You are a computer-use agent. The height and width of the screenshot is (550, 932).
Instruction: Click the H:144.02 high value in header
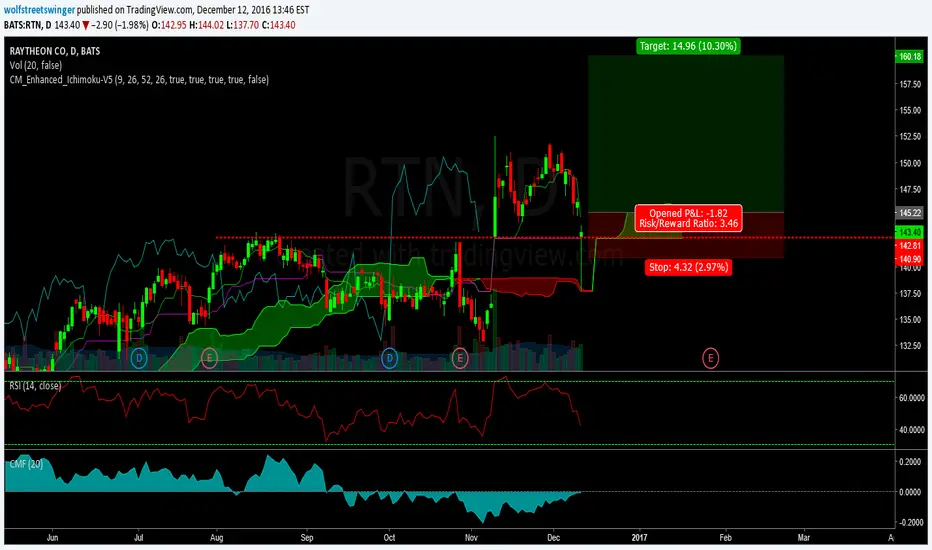point(207,25)
